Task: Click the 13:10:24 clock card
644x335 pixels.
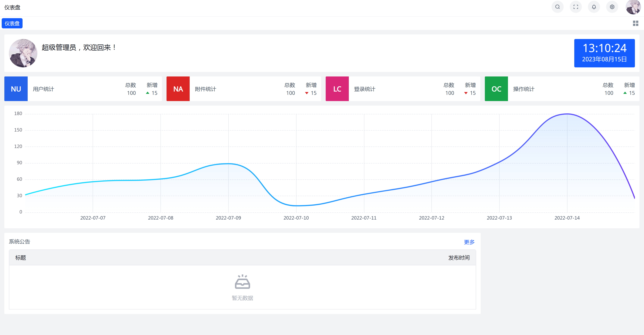Action: [604, 53]
